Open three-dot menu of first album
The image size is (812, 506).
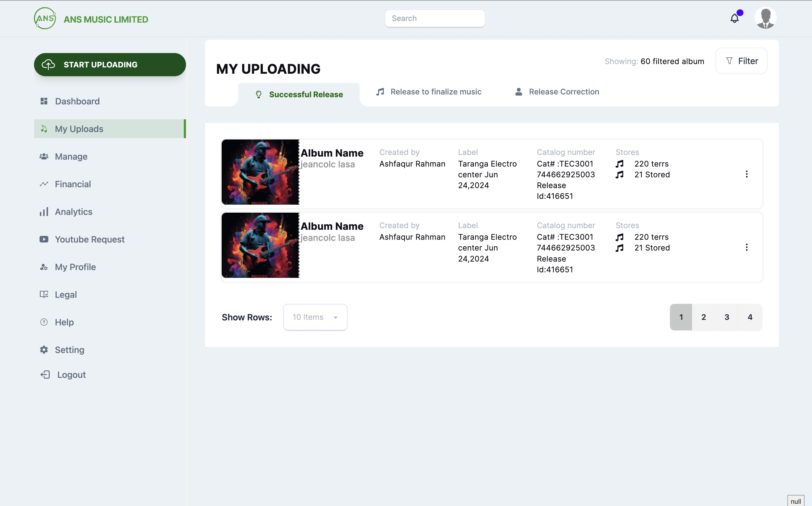click(746, 174)
